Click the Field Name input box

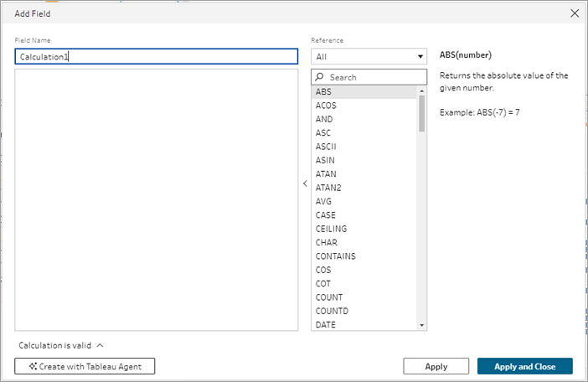pos(157,57)
